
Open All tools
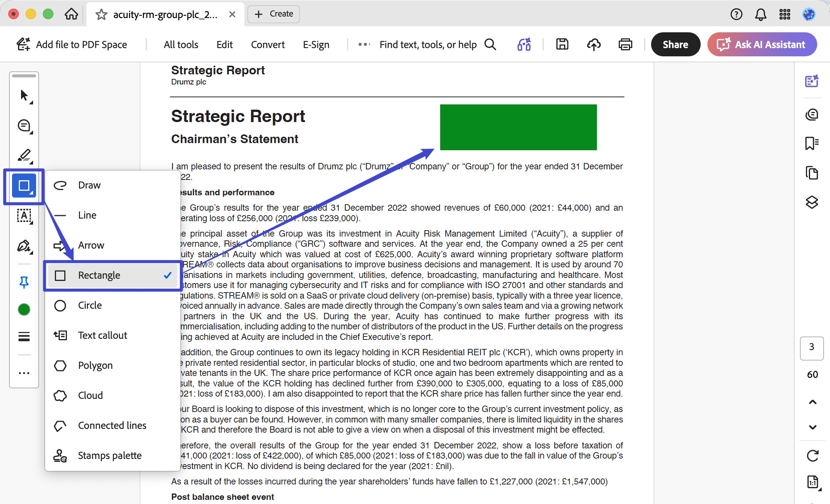click(181, 44)
